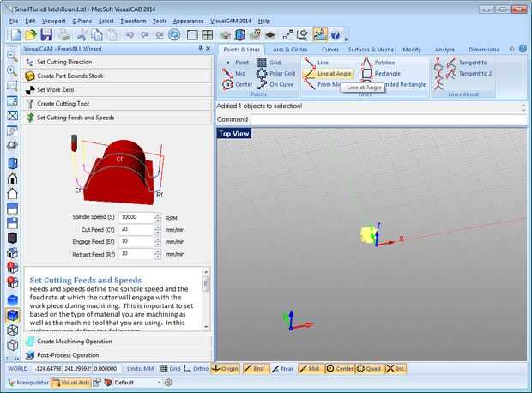Viewport: 532px width, 393px height.
Task: Open a file with the folder icon
Action: tap(31, 34)
